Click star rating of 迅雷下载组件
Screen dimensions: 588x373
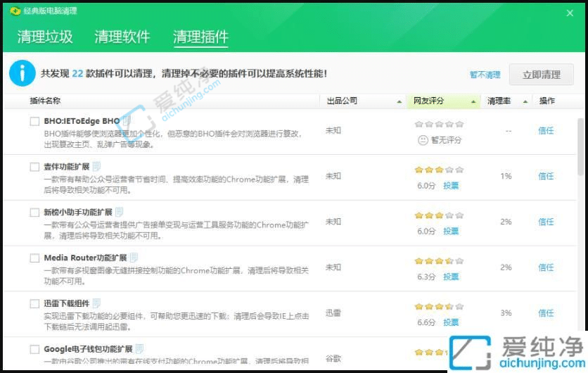click(x=439, y=307)
